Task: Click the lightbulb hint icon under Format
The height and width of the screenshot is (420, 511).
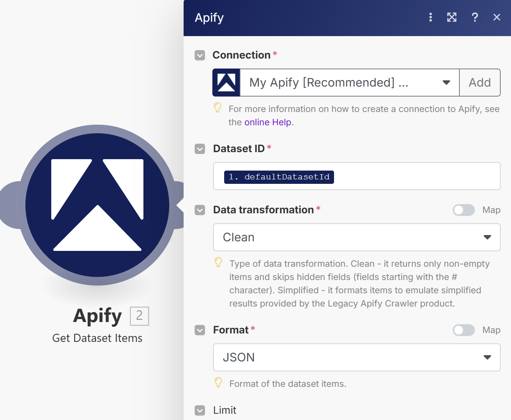Action: [x=218, y=382]
